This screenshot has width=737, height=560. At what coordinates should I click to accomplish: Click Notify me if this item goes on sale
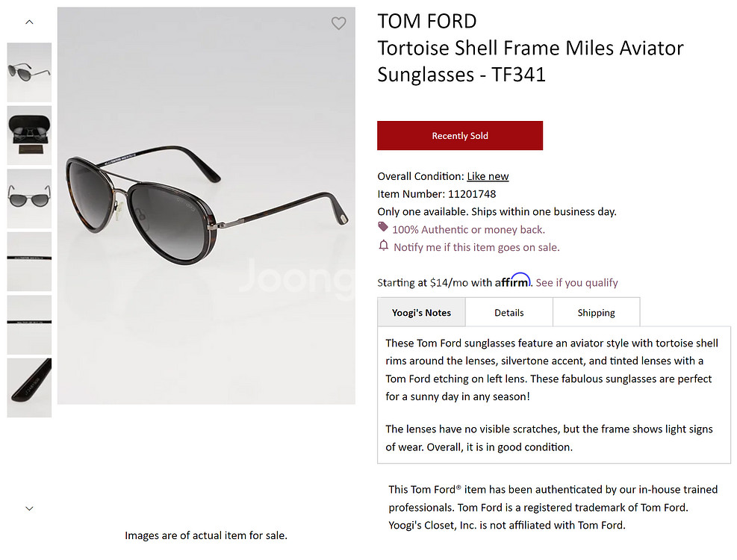(x=476, y=247)
